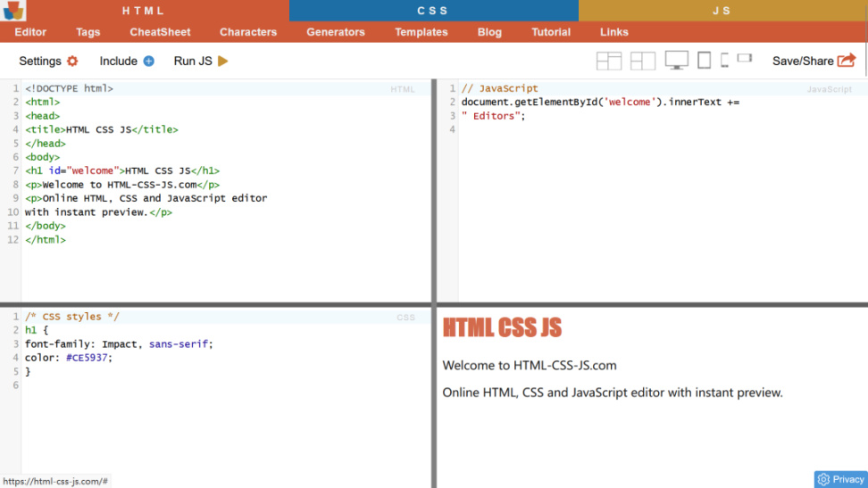This screenshot has height=488, width=868.
Task: Visit the Blog link
Action: click(x=489, y=32)
